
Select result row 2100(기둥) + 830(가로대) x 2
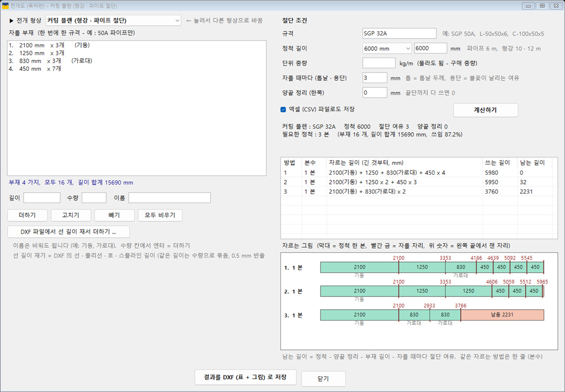(417, 192)
